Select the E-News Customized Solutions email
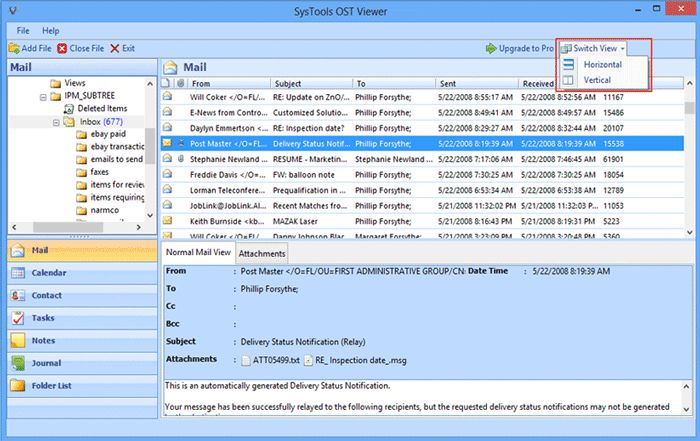The image size is (700, 441). pos(422,112)
